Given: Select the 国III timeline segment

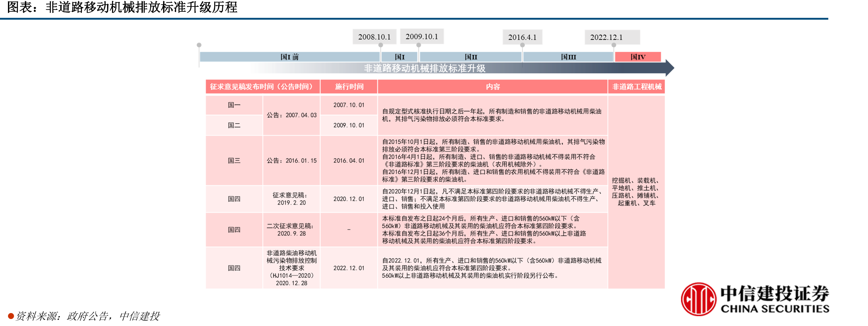Looking at the screenshot, I should 568,57.
